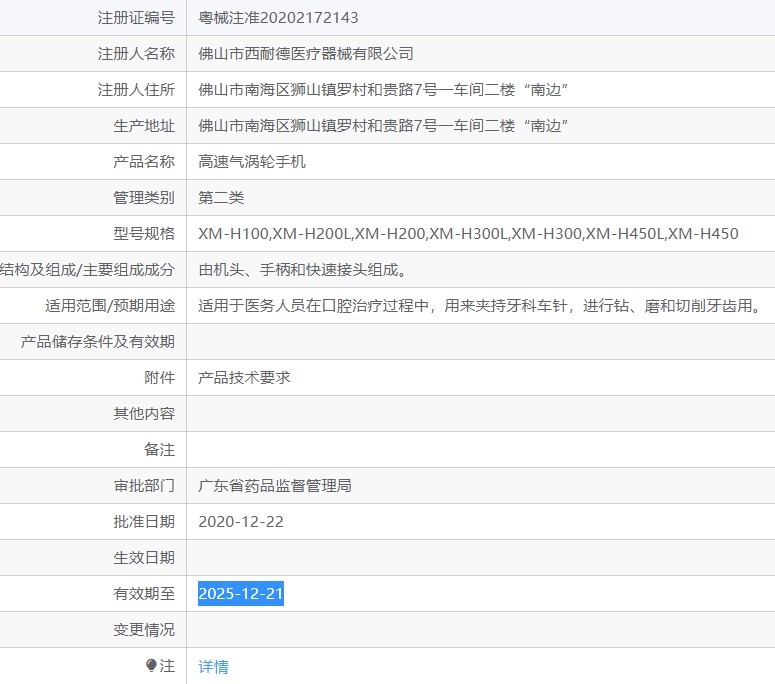This screenshot has height=684, width=775.
Task: Click the 备注 label
Action: [160, 449]
